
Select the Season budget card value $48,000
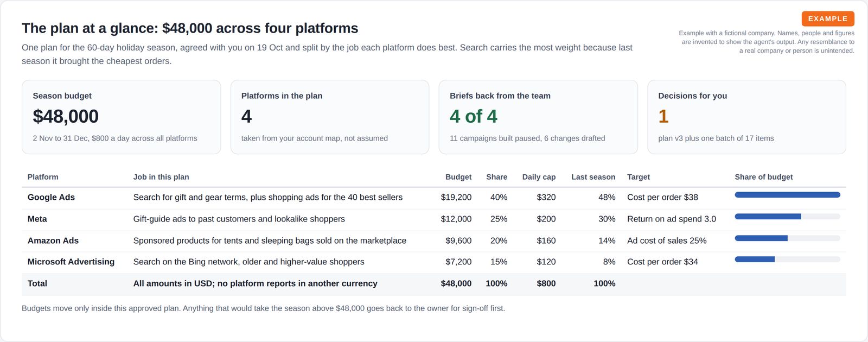(x=66, y=116)
